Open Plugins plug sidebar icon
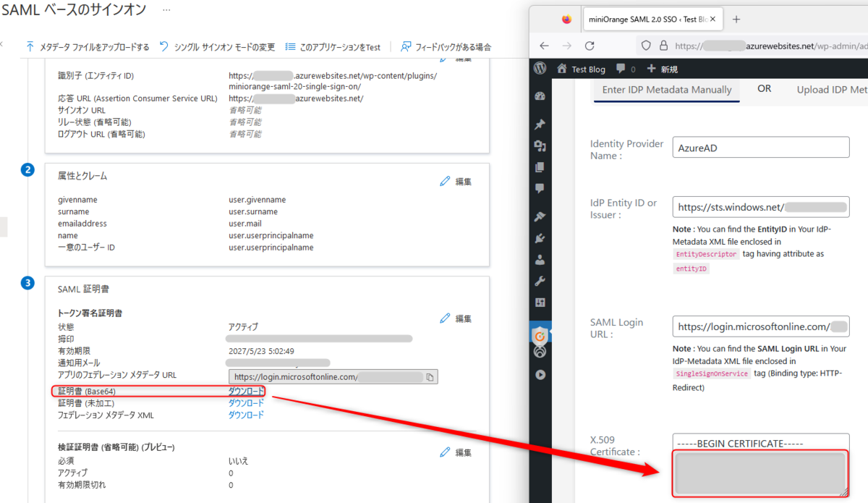Viewport: 868px width, 503px height. pos(540,238)
